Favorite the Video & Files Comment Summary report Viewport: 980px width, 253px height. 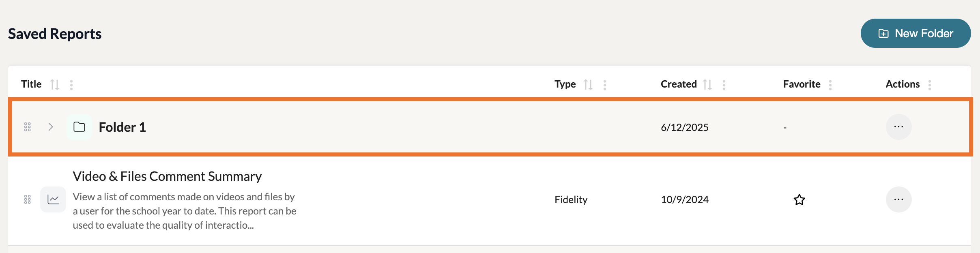[799, 199]
